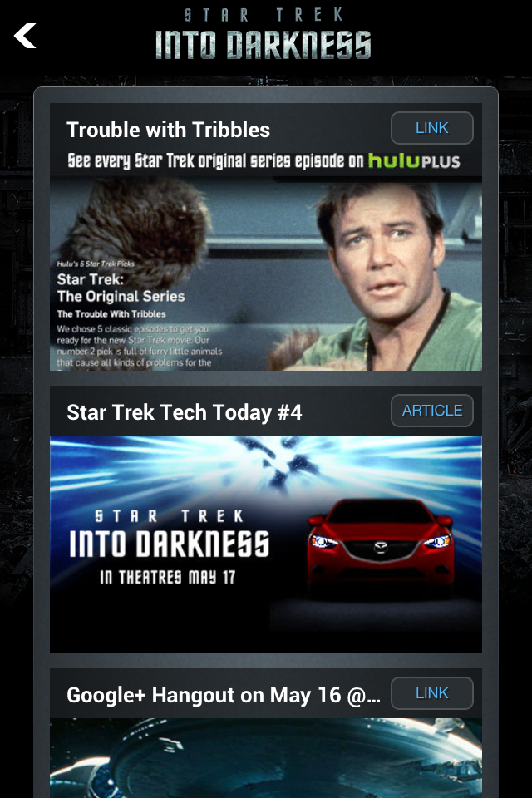The image size is (532, 798).
Task: Select the Star Trek Tech Today #4 title
Action: click(185, 413)
